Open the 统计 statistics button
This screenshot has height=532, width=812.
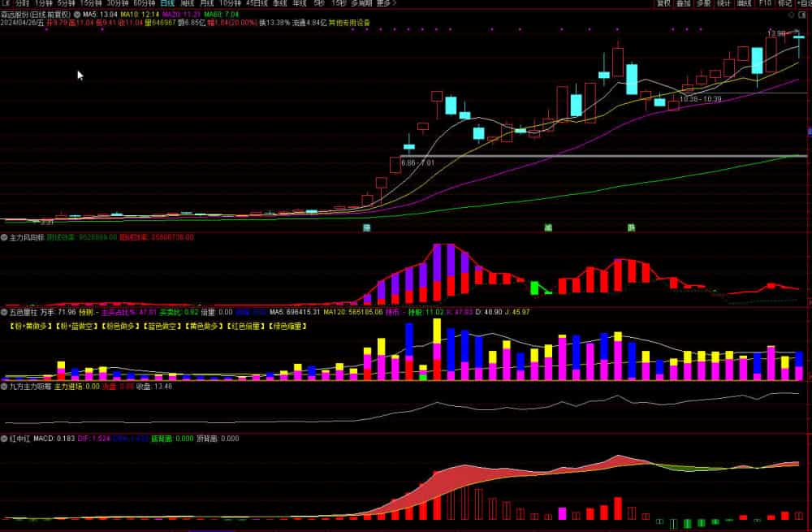(723, 3)
